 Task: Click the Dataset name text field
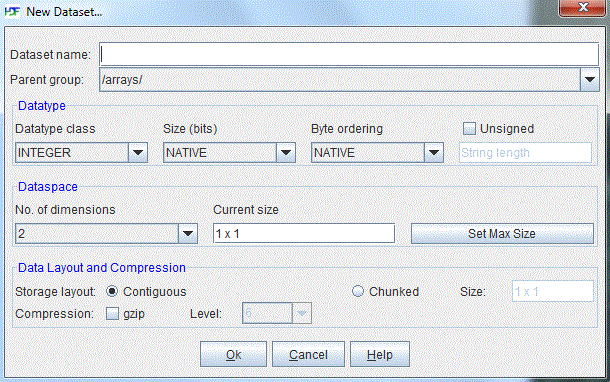pos(349,54)
